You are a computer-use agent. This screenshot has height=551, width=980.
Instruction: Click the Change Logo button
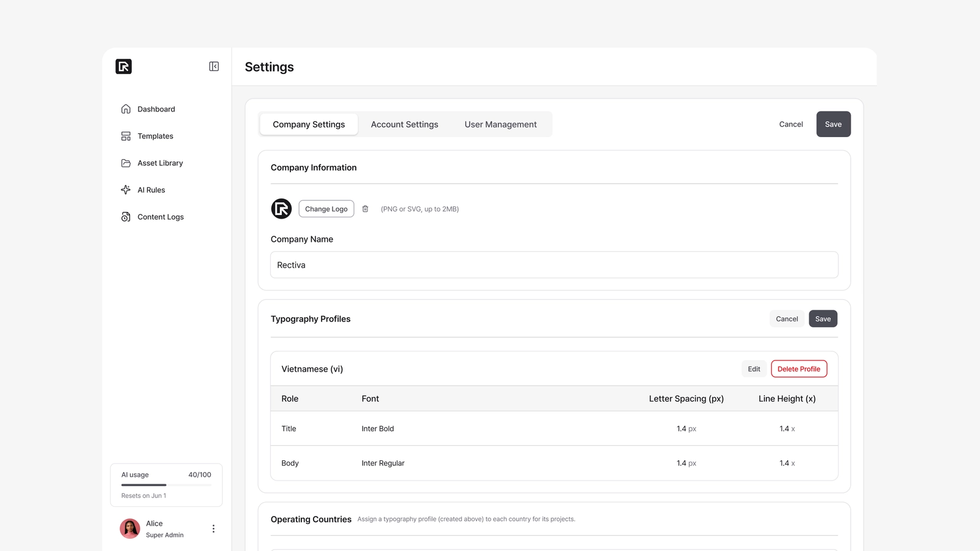pyautogui.click(x=326, y=209)
